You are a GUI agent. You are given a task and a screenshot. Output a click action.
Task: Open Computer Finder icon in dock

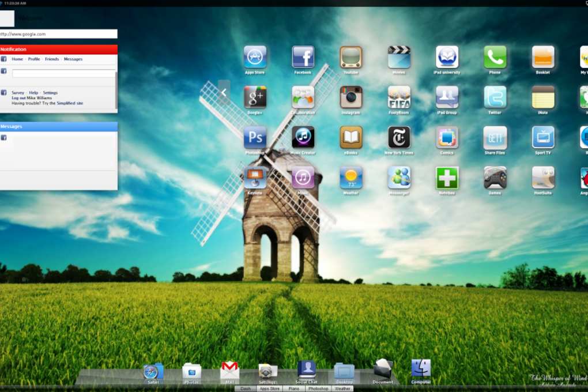coord(421,368)
